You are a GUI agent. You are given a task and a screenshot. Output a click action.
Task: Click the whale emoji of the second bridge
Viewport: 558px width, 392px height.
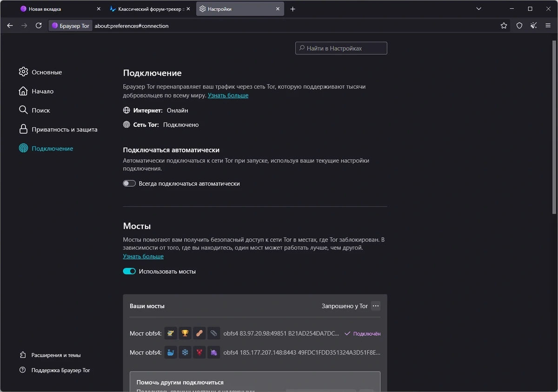171,353
